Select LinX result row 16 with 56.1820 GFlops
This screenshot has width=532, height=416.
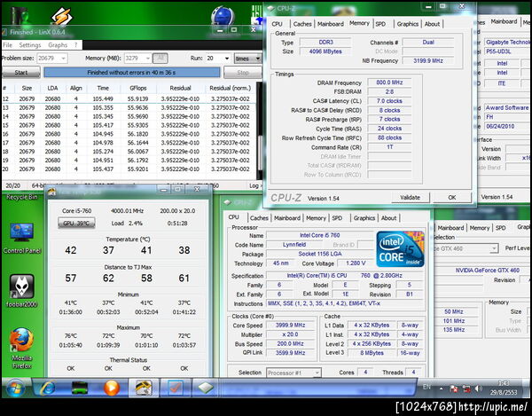tap(129, 134)
